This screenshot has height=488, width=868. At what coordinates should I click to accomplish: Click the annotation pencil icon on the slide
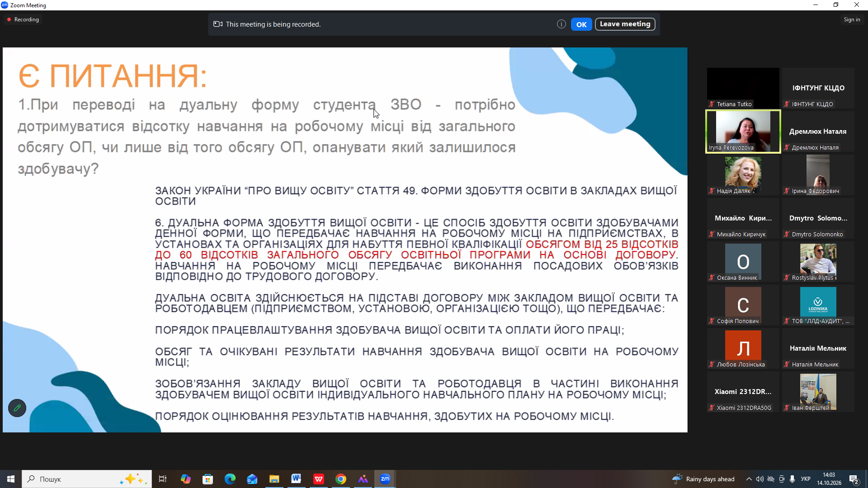[17, 408]
